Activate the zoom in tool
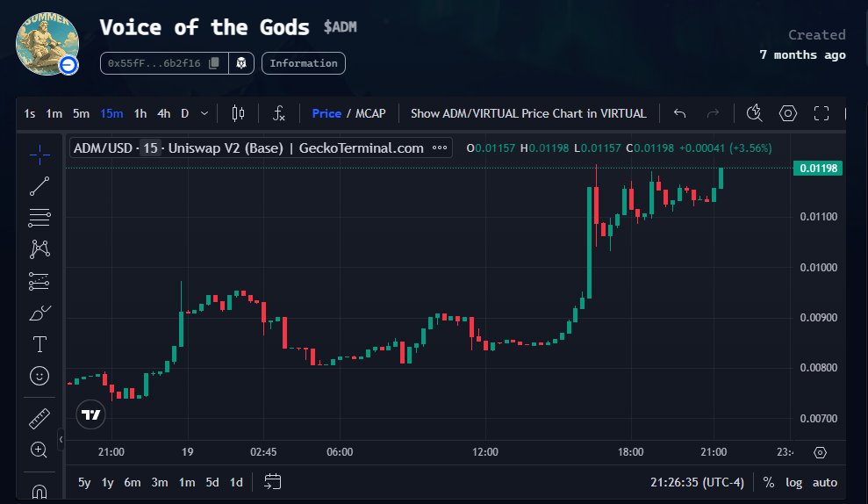 [x=39, y=450]
